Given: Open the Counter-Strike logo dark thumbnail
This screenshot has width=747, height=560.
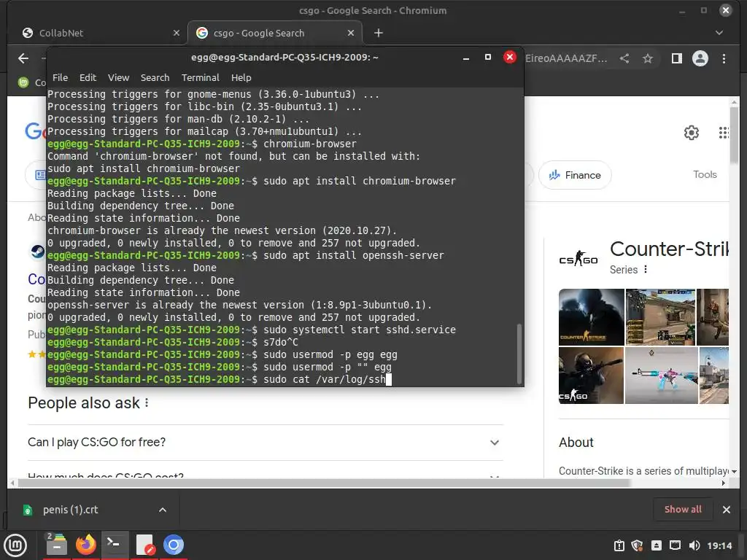Looking at the screenshot, I should click(x=591, y=316).
